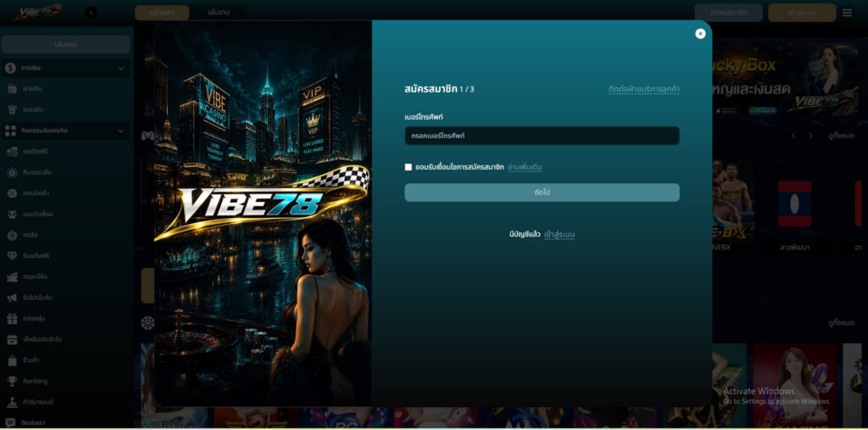This screenshot has height=430, width=868.
Task: Collapse the credit activities section chevron
Action: point(121,131)
